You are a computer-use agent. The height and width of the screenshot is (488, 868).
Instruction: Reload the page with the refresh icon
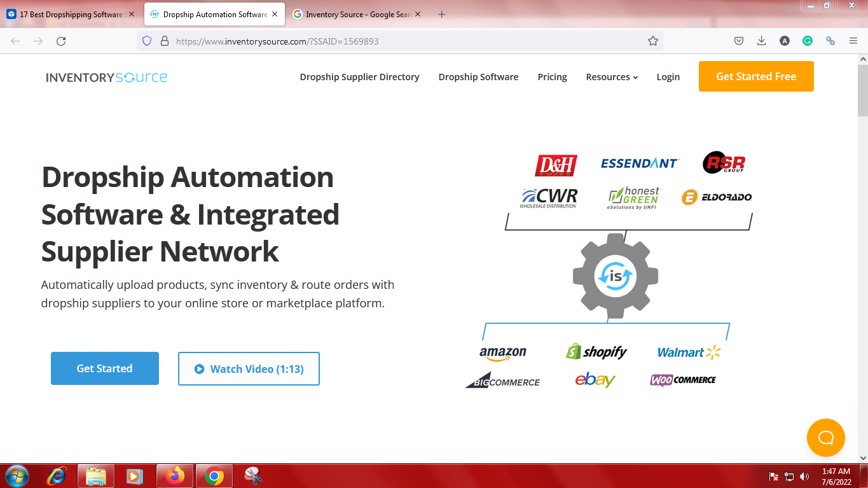61,41
